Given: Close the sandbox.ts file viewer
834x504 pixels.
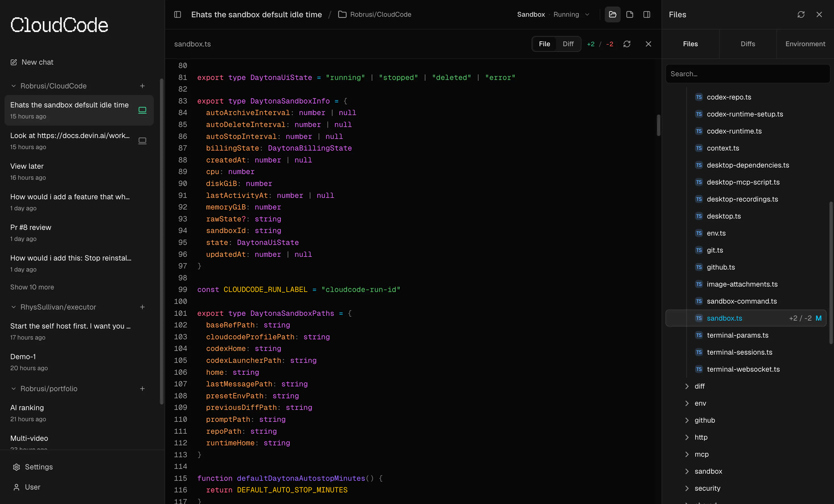Looking at the screenshot, I should pos(648,44).
